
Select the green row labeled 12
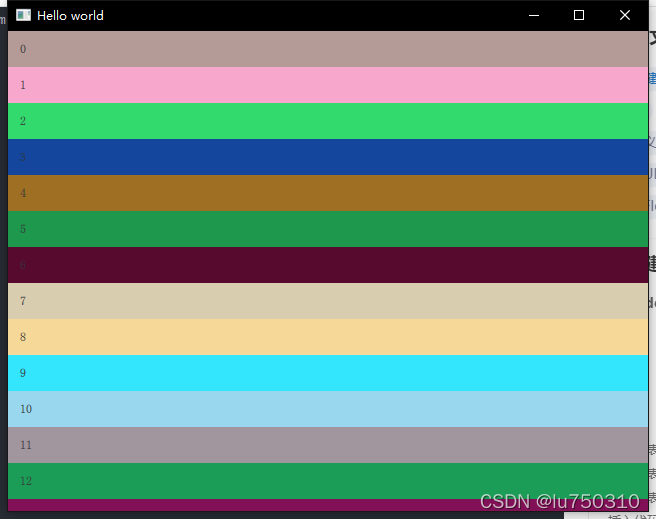click(328, 481)
